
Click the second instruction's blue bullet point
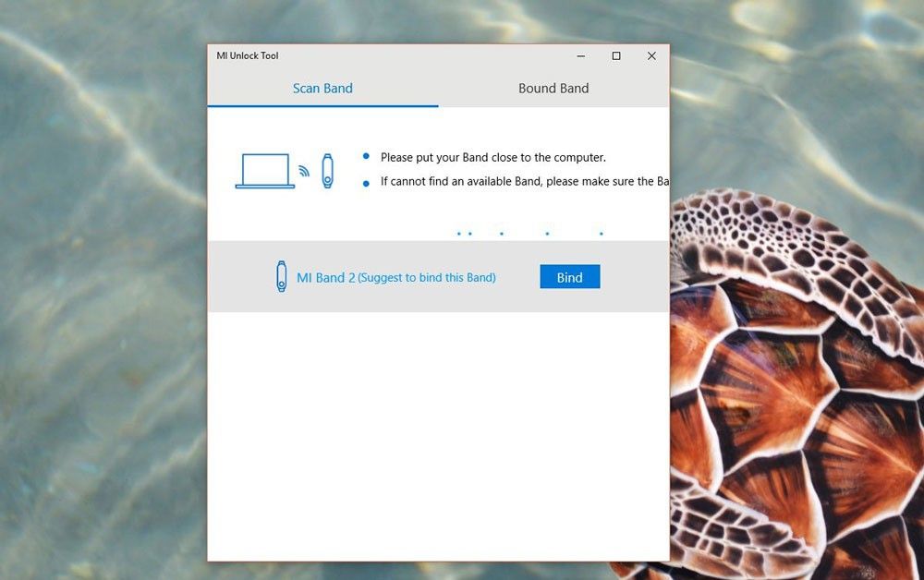[366, 184]
